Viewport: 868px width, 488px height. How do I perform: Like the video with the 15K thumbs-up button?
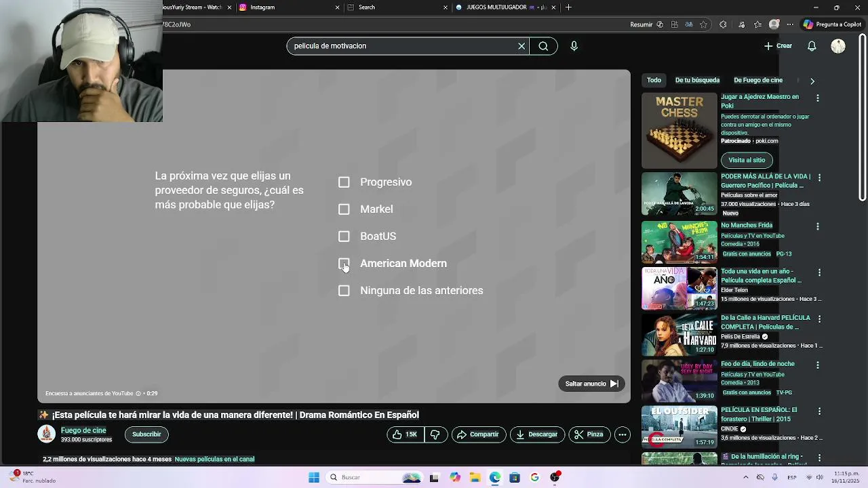click(406, 434)
